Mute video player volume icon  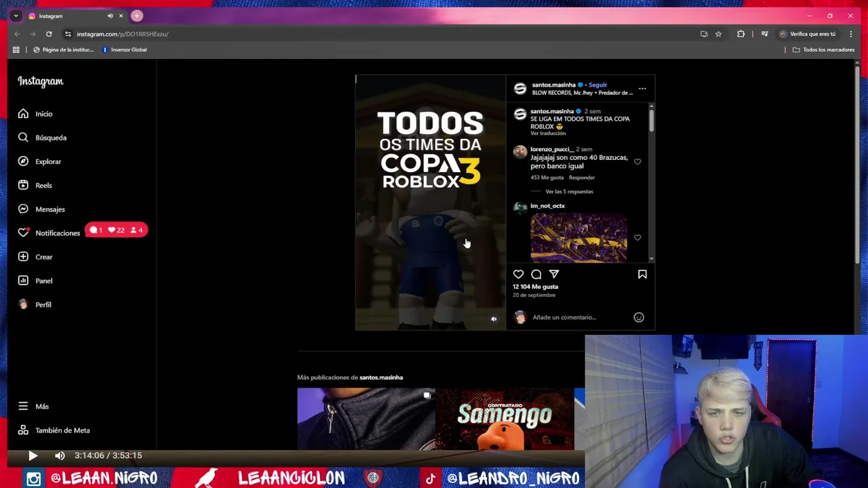click(60, 455)
